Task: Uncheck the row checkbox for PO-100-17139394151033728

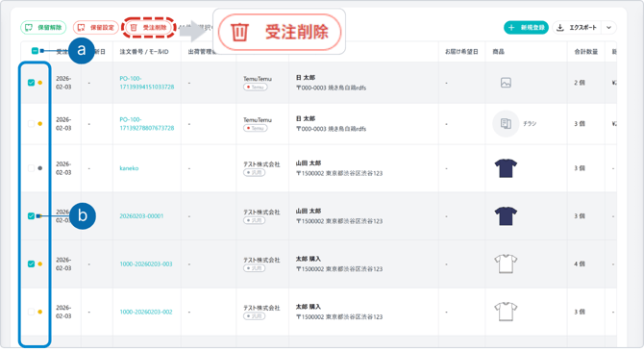Action: point(31,83)
